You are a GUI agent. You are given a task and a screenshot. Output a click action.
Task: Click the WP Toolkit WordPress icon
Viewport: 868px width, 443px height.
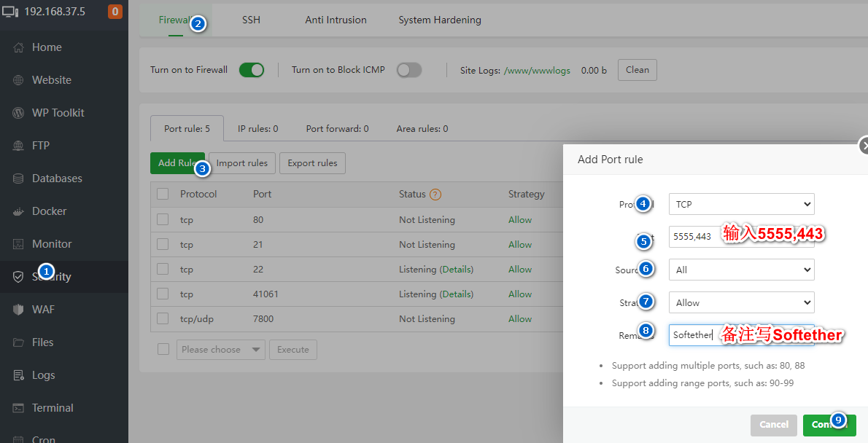19,113
